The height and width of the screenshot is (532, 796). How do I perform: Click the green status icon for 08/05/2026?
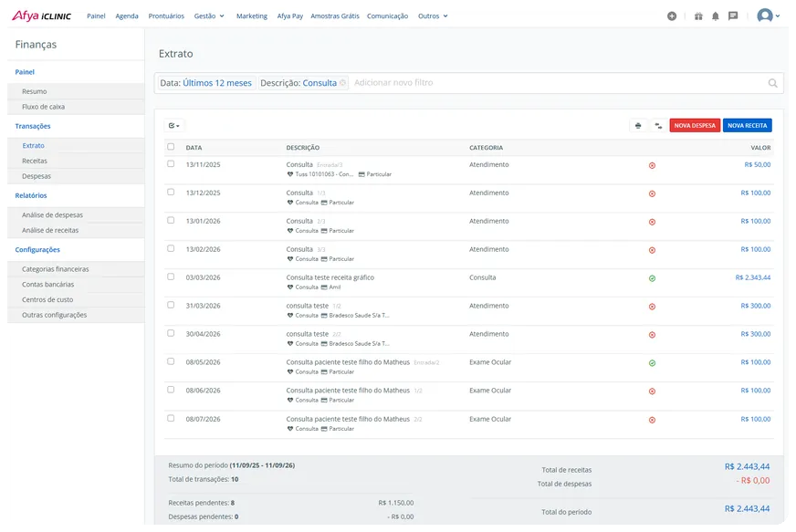653,363
